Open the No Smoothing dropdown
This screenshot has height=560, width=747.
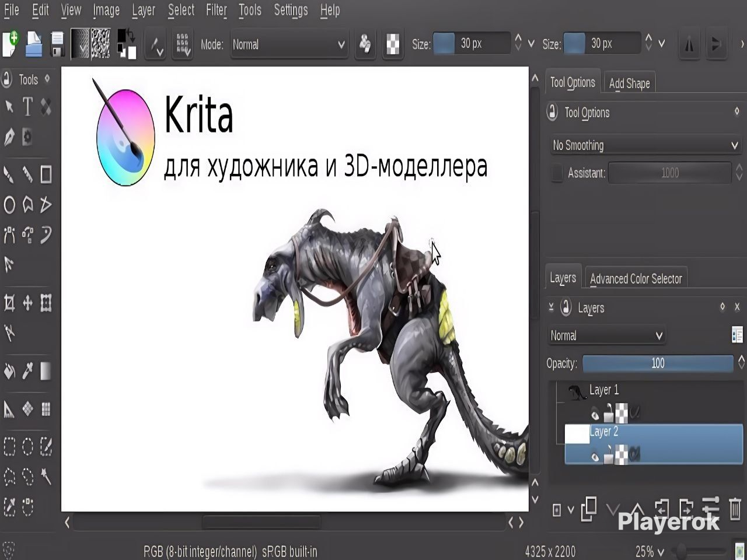click(645, 145)
